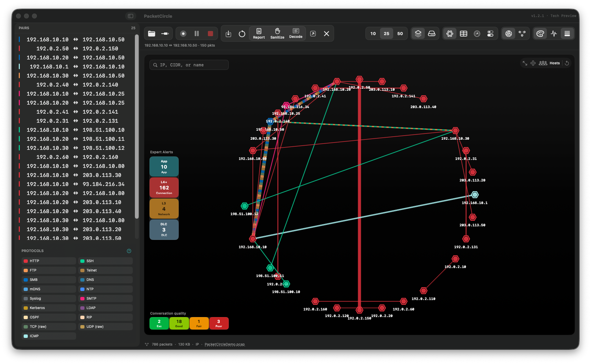Click the green Exc quality swatch
This screenshot has height=364, width=591.
(159, 323)
